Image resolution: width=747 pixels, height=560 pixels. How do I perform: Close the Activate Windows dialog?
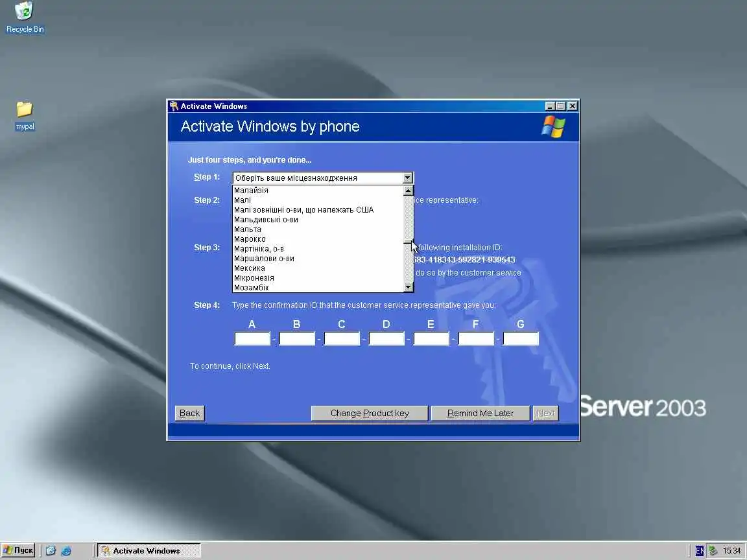pyautogui.click(x=572, y=106)
